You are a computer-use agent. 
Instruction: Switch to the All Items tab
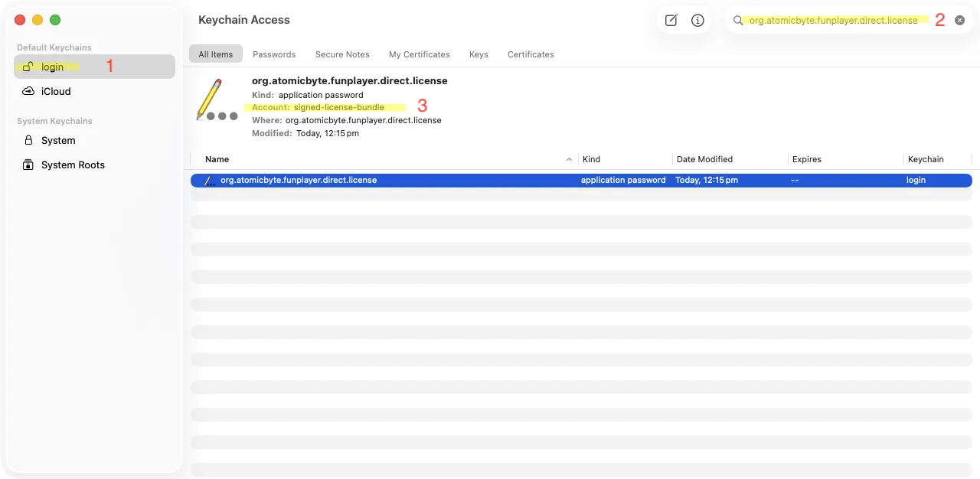tap(216, 54)
